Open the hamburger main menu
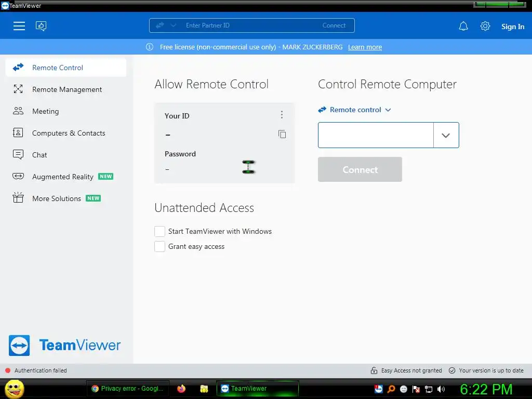 tap(19, 26)
